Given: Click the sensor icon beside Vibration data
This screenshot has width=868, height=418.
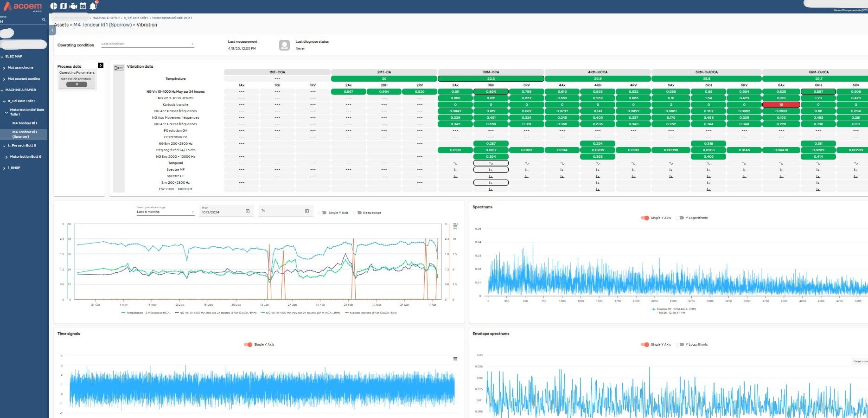Looking at the screenshot, I should pyautogui.click(x=119, y=68).
